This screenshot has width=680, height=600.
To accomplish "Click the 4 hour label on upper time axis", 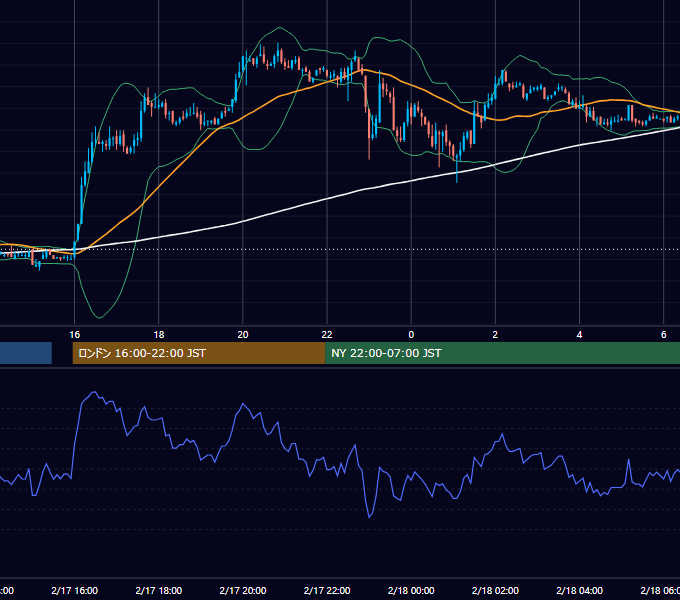I will [579, 335].
